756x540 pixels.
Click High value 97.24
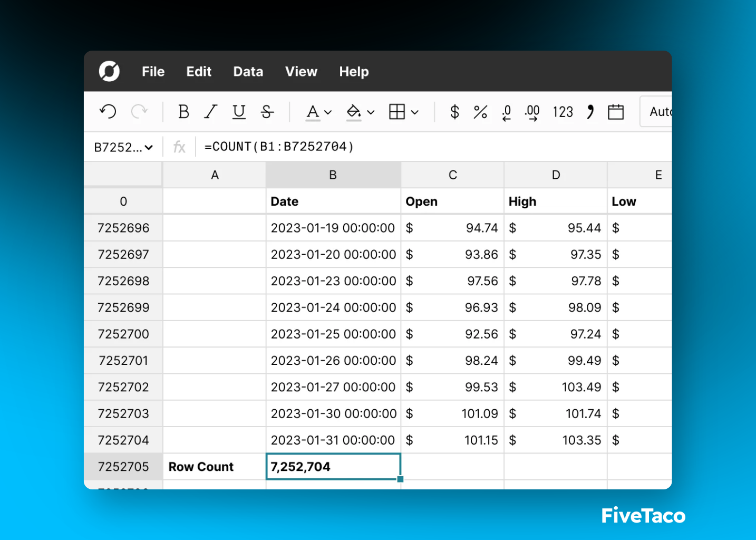pyautogui.click(x=556, y=334)
